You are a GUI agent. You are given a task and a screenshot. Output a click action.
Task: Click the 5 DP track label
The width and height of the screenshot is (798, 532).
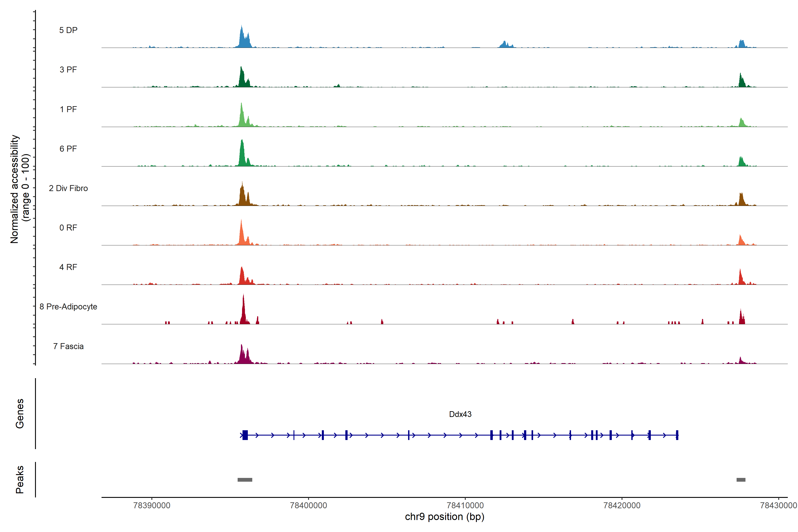pyautogui.click(x=68, y=30)
